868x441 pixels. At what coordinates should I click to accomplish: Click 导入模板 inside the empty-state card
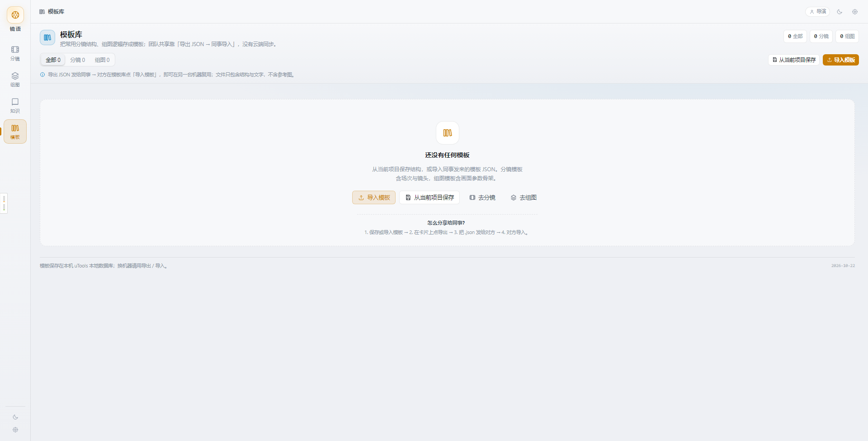374,197
